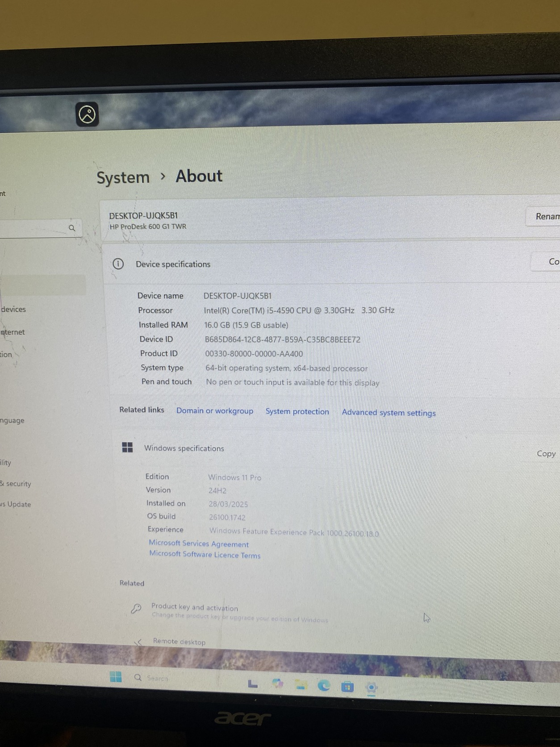560x747 pixels.
Task: Click the Settings gear taskbar icon
Action: (371, 688)
